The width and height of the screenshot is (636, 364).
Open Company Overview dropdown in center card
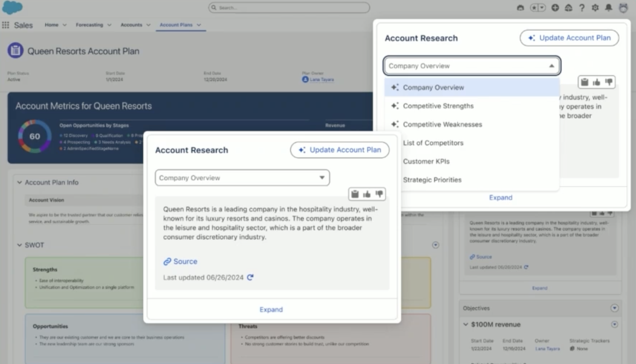[242, 178]
